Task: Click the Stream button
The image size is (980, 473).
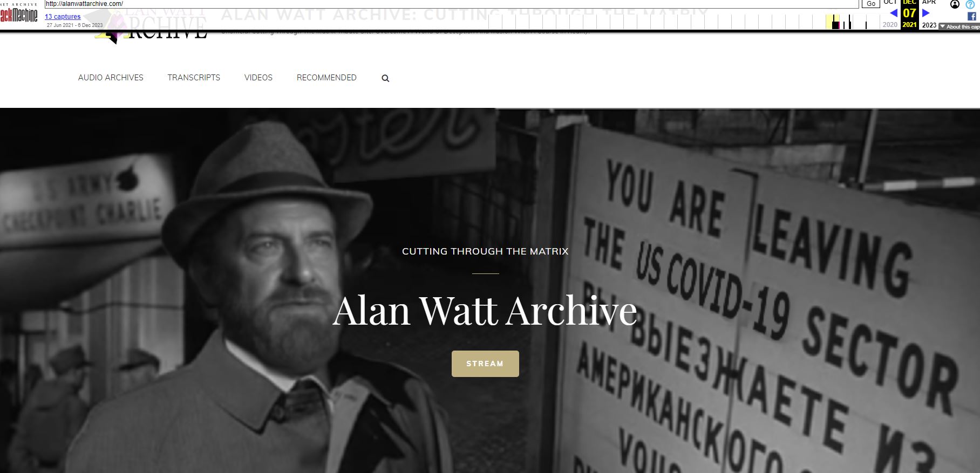Action: coord(485,364)
